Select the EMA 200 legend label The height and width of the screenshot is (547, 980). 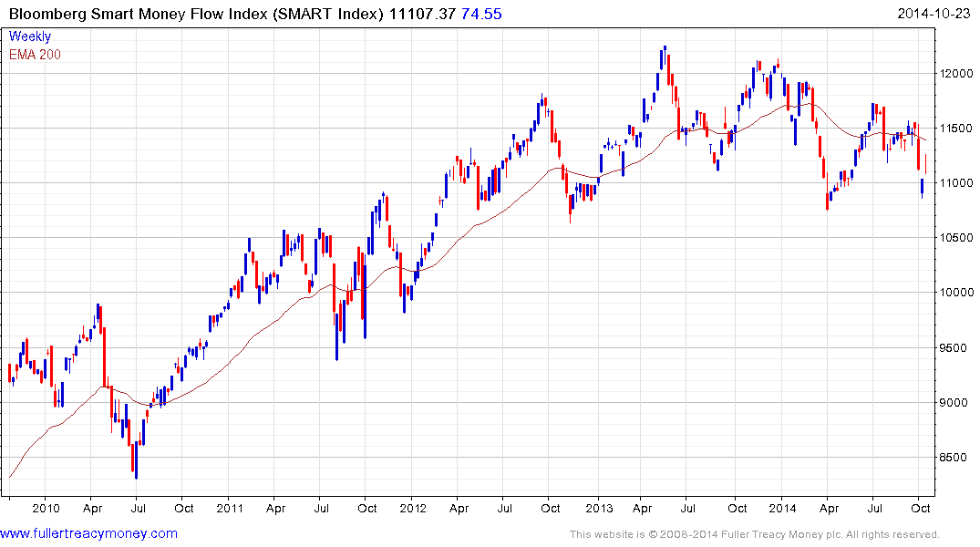tap(35, 55)
